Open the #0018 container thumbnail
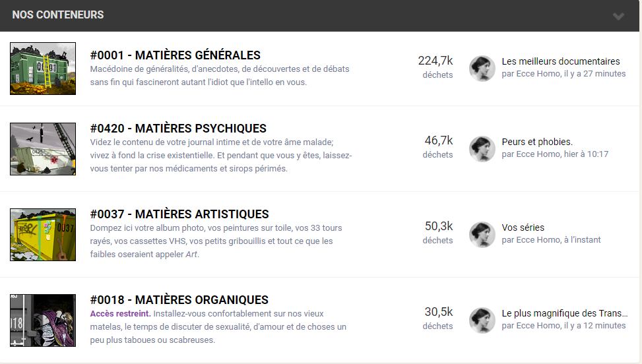 tap(43, 320)
